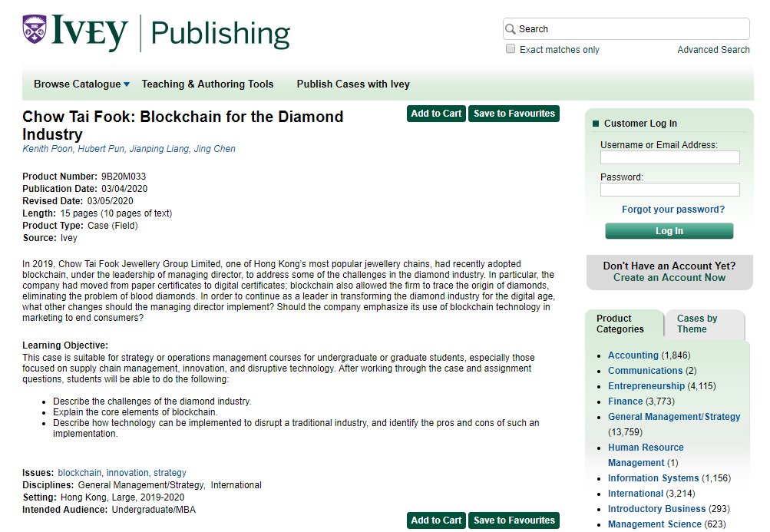Expand the Browse Catalogue dropdown
Screen dimensions: 770x532
pos(81,84)
